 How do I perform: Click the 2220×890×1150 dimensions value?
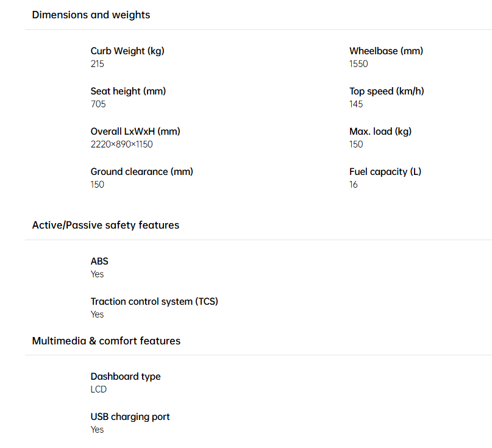pyautogui.click(x=121, y=144)
